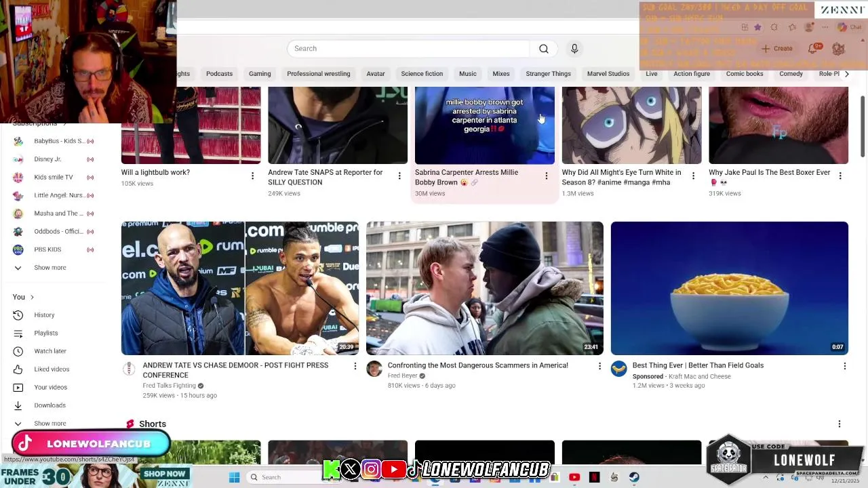Play All Might's Eye short thumbnail
This screenshot has width=868, height=488.
[x=631, y=125]
